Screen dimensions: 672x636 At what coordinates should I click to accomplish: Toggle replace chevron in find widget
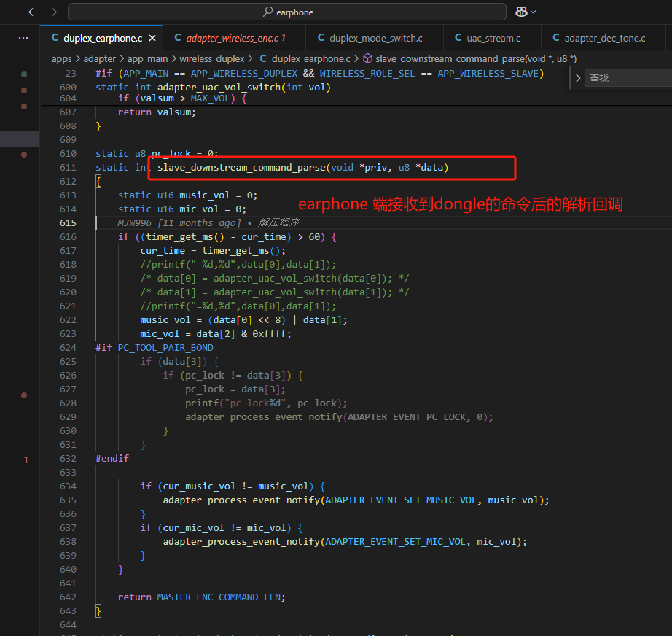(x=578, y=78)
